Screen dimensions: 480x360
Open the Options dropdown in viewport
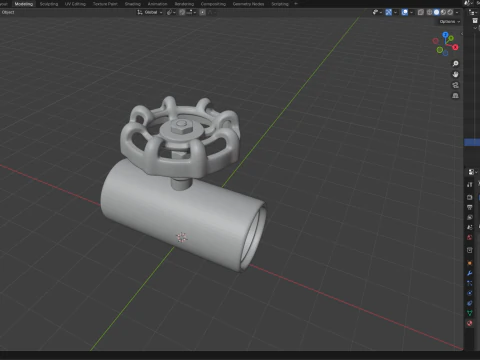(x=449, y=22)
